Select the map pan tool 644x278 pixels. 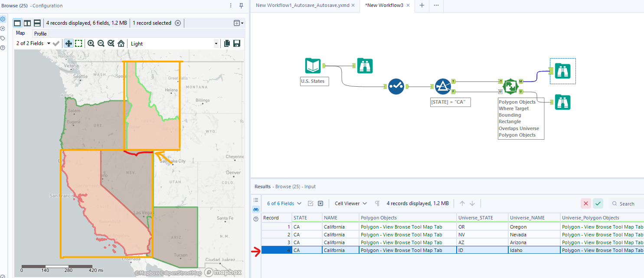tap(69, 43)
